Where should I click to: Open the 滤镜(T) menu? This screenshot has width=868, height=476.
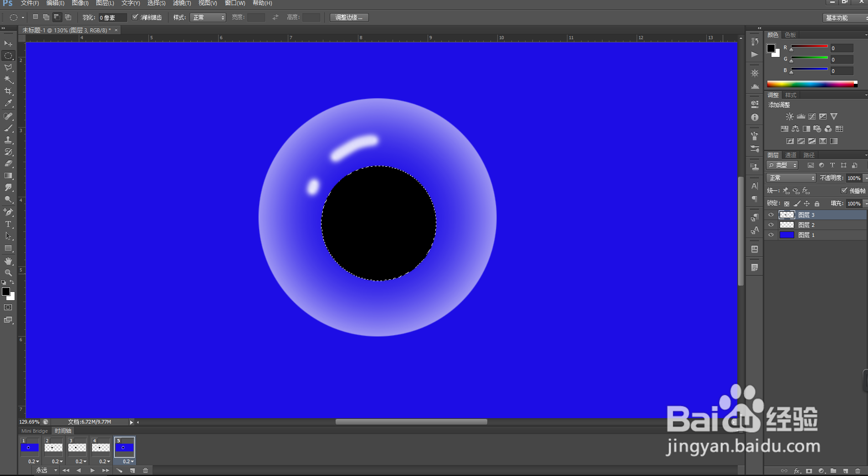[x=182, y=3]
